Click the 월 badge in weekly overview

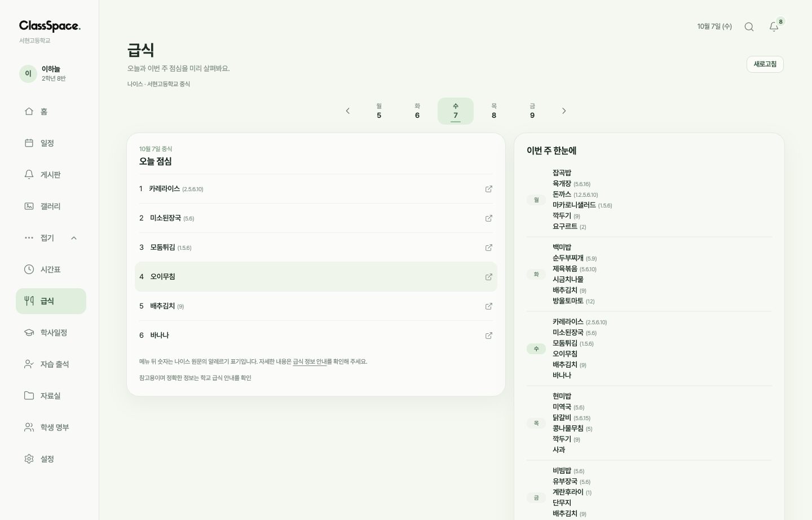536,200
